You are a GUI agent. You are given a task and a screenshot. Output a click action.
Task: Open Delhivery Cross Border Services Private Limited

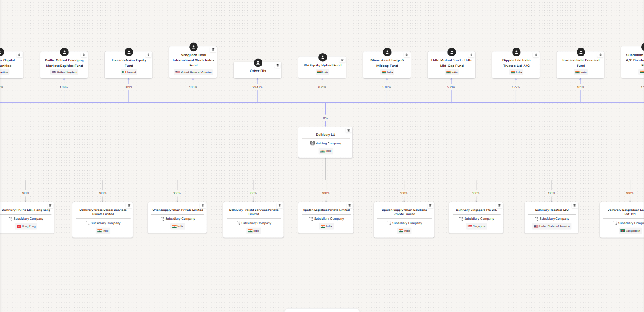pos(103,212)
